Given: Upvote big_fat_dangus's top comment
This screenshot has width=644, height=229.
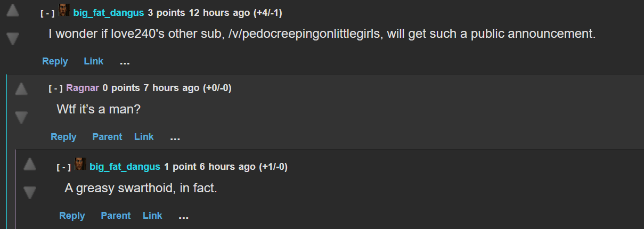Looking at the screenshot, I should (x=13, y=11).
